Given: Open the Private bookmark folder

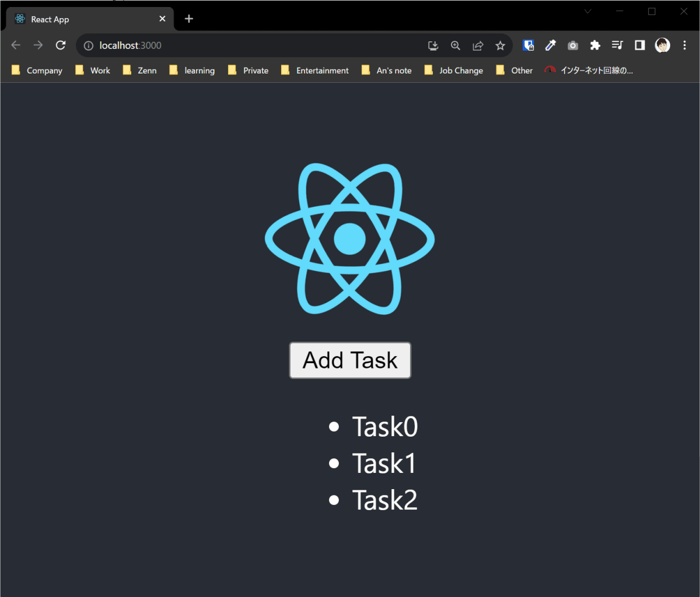Looking at the screenshot, I should pos(249,71).
